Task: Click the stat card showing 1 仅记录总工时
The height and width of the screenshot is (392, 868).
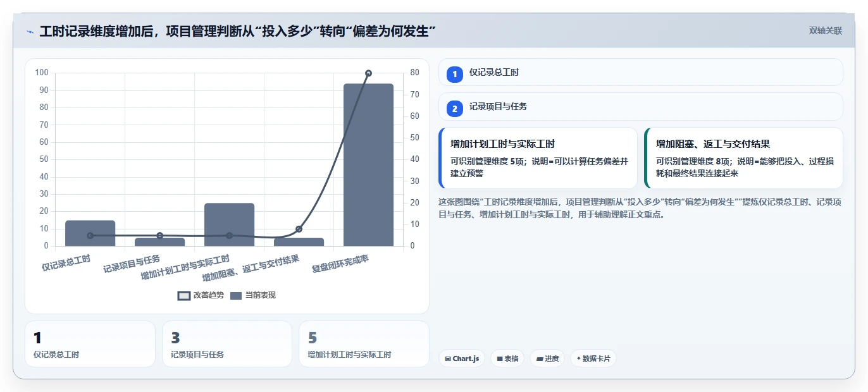Action: pyautogui.click(x=90, y=344)
